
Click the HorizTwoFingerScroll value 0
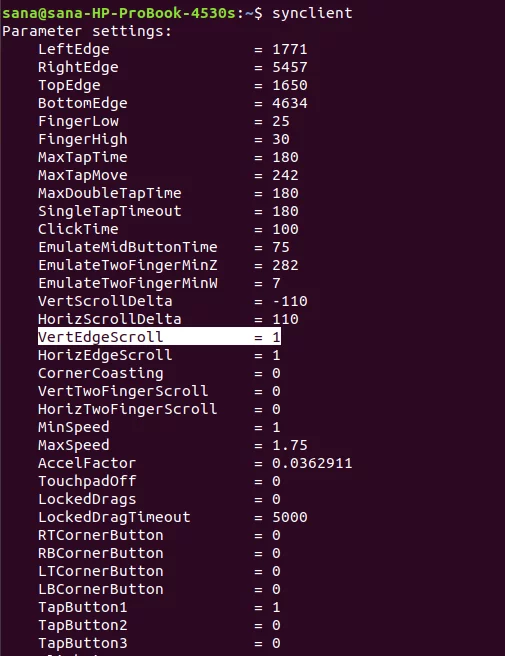tap(276, 409)
